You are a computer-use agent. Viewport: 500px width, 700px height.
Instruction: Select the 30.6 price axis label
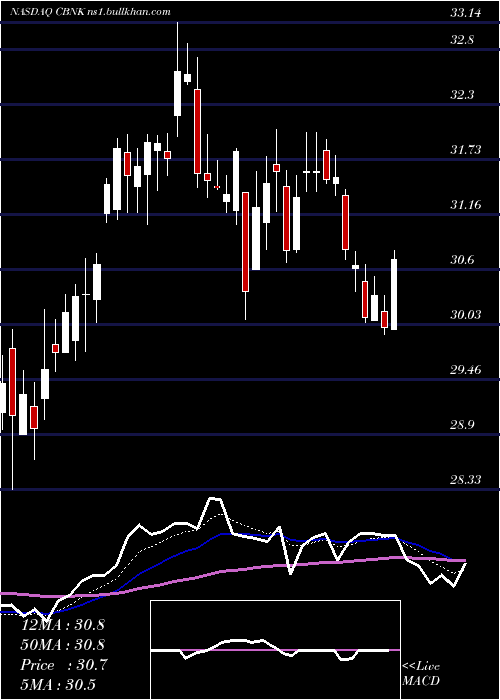[x=462, y=260]
